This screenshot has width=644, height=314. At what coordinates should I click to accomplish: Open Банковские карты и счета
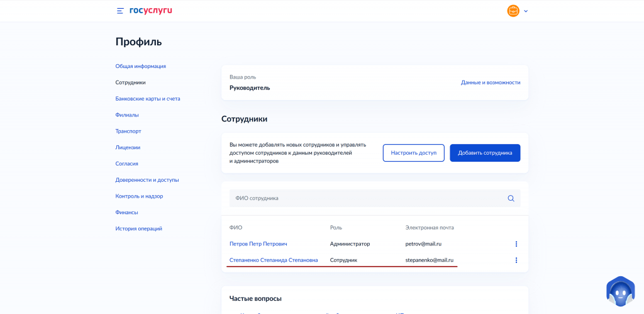click(148, 99)
